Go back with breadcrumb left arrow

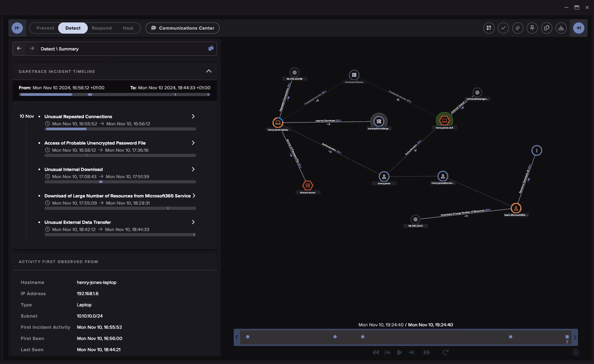point(19,48)
